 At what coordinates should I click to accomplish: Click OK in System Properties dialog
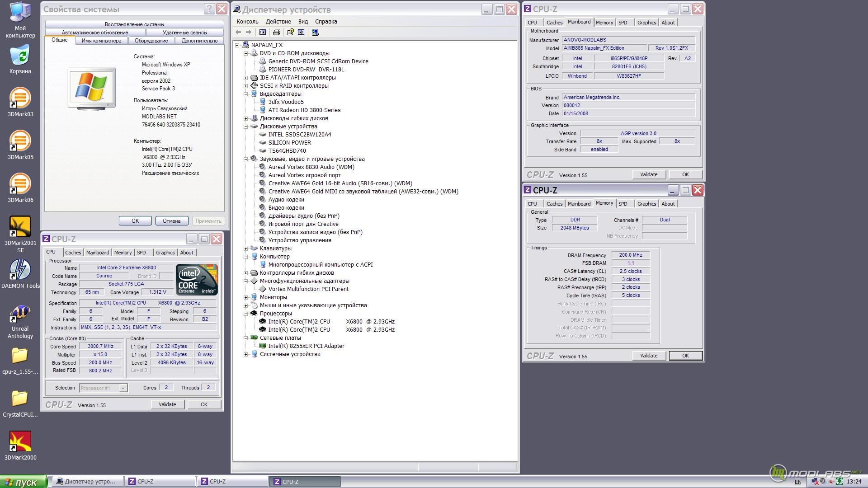(135, 221)
